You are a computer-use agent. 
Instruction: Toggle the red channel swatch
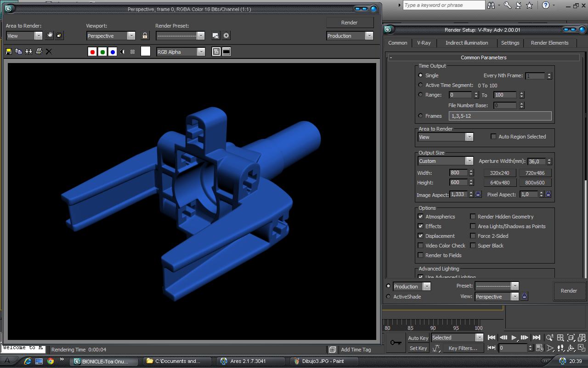point(92,52)
